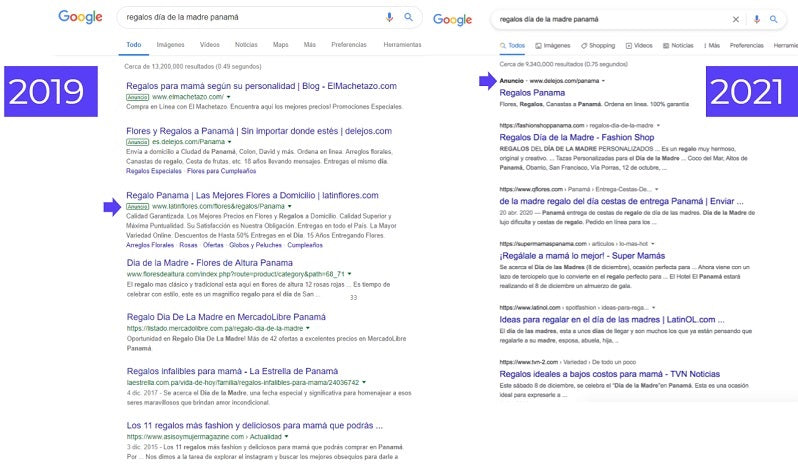The width and height of the screenshot is (798, 468).
Task: Expand the dropdown arrow next to latinflores.com URL
Action: tap(290, 207)
